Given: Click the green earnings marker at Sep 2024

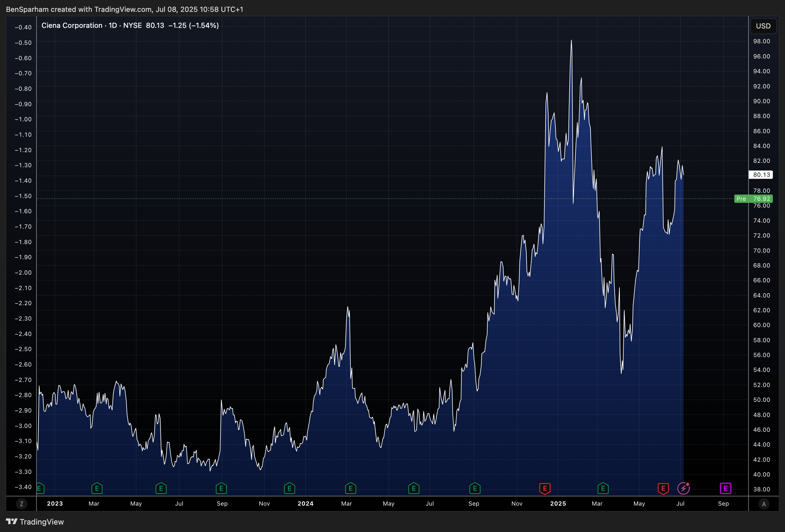Looking at the screenshot, I should tap(475, 488).
